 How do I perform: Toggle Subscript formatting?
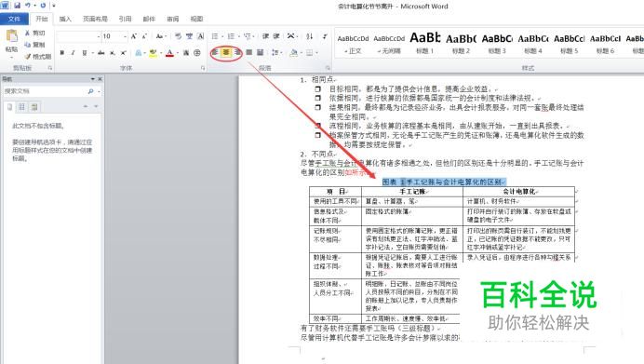(112, 52)
